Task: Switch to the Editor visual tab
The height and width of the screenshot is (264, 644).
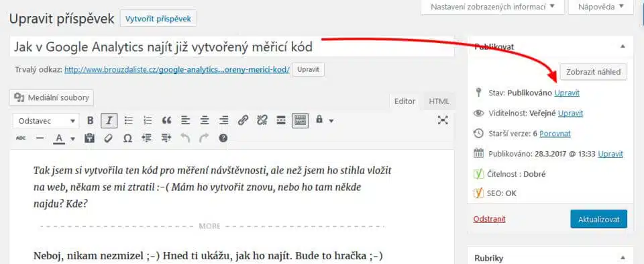Action: 405,101
